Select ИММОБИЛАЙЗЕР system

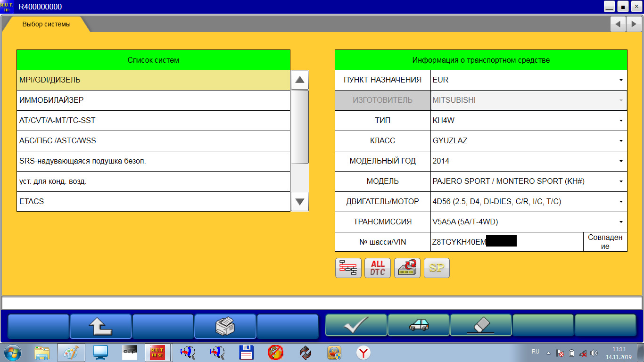point(153,100)
